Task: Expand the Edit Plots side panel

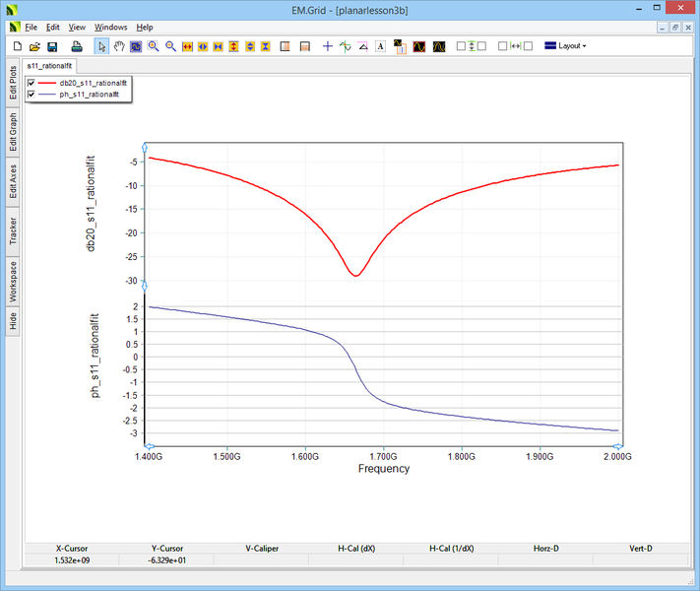Action: coord(13,81)
